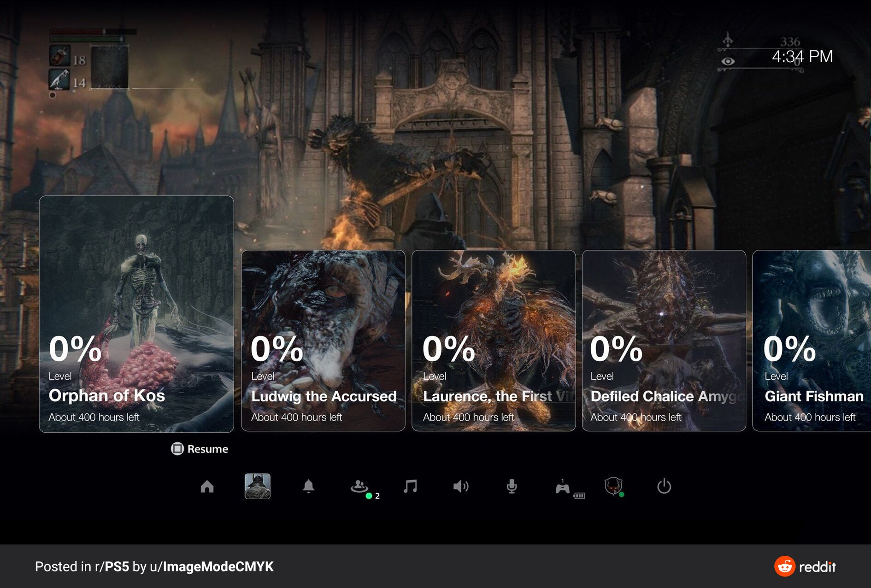Screen dimensions: 871x588
Task: Open Game Base friends online icon
Action: pos(359,486)
